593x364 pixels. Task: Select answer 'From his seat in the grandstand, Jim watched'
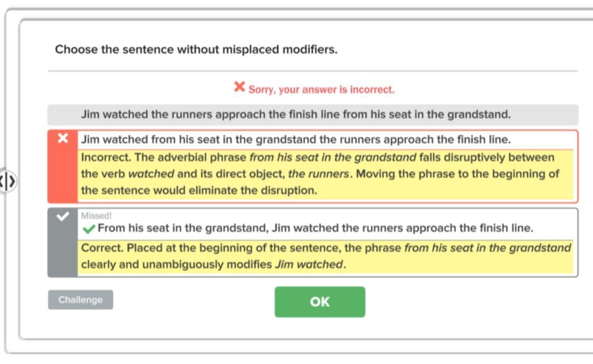click(x=315, y=229)
